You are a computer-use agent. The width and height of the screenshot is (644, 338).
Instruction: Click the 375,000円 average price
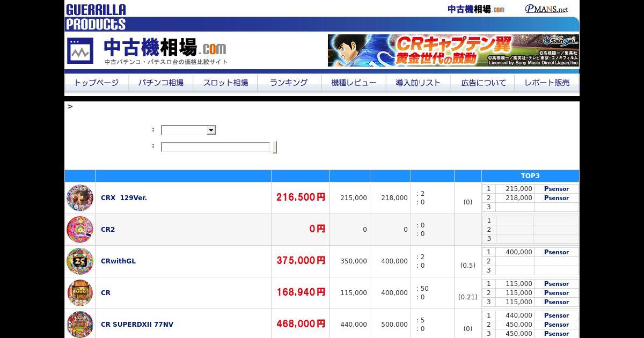[x=301, y=260]
